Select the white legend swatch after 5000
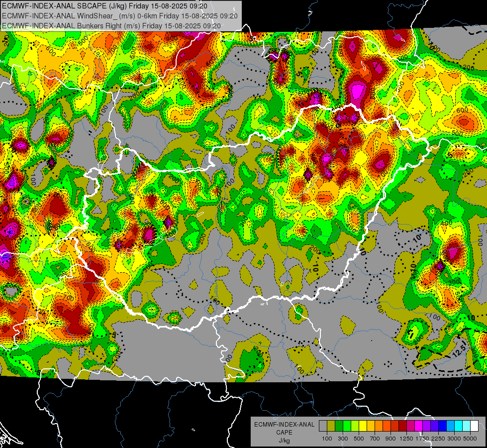Image resolution: width=487 pixels, height=448 pixels. [474, 426]
